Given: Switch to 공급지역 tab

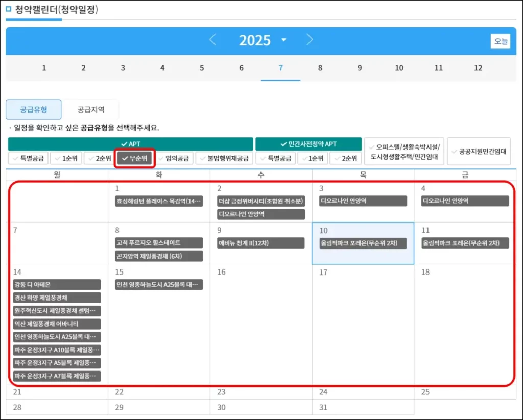Looking at the screenshot, I should pos(91,109).
